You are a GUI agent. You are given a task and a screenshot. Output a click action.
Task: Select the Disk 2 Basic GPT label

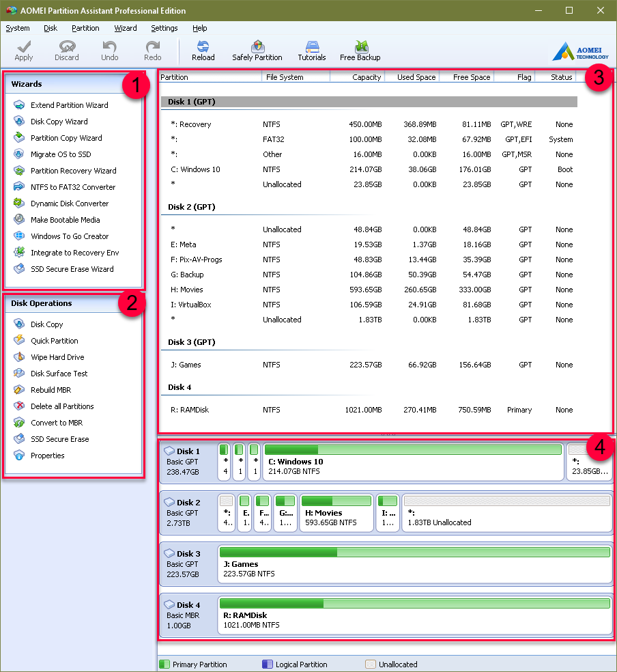(188, 513)
